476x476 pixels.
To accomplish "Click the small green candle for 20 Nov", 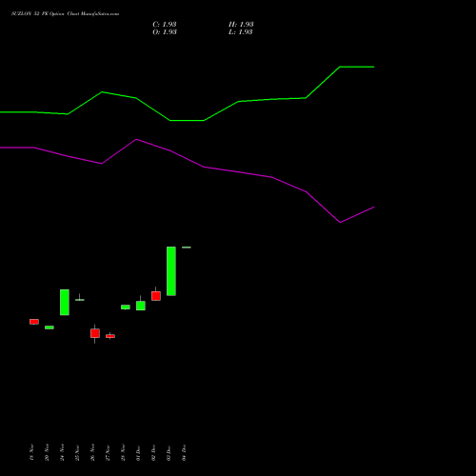I will (x=50, y=327).
